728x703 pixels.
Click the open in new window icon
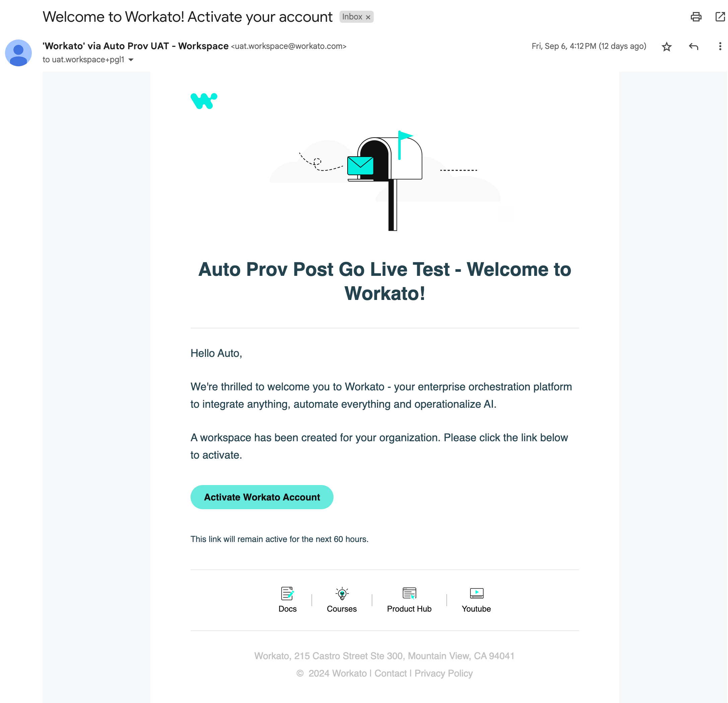pyautogui.click(x=721, y=17)
